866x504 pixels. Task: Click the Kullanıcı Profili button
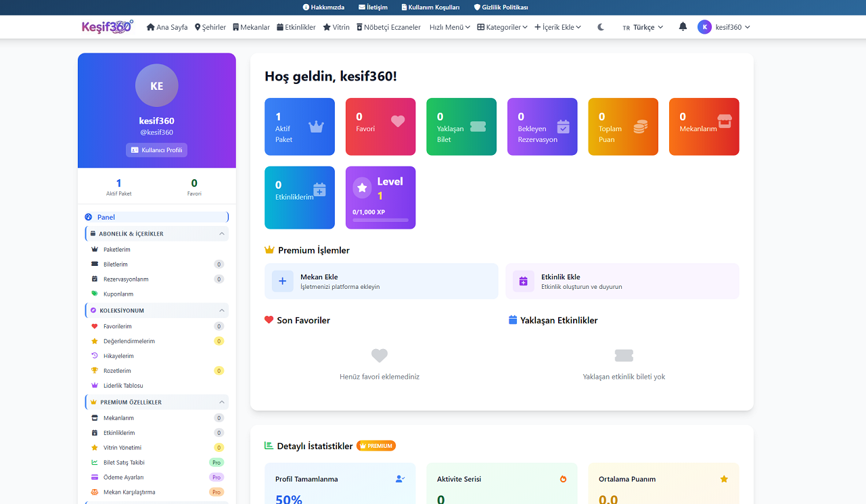156,150
